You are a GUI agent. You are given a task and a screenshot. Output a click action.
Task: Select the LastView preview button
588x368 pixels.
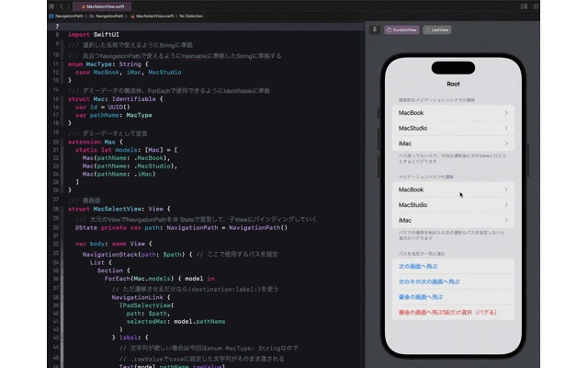(437, 30)
